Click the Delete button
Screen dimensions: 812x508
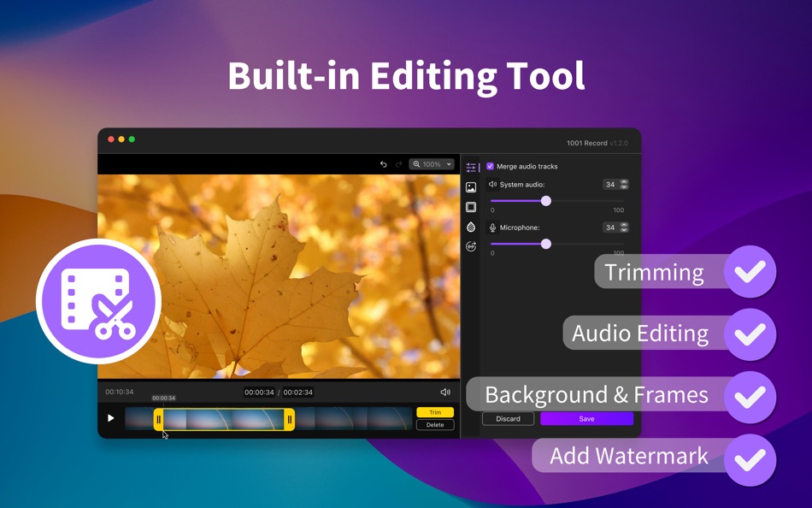[435, 425]
